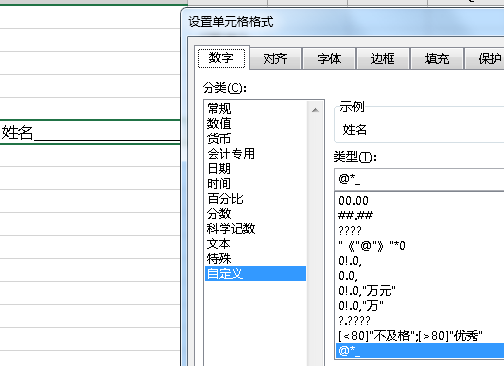Select the 不及格/优秀 conditional format code
This screenshot has width=504, height=366.
click(x=420, y=336)
